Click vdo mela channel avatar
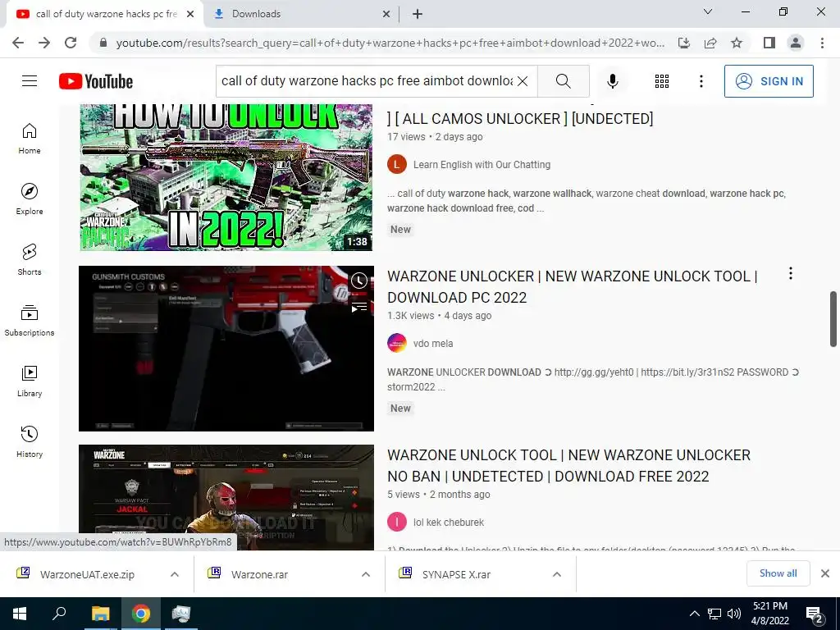Screen dimensions: 840x630 (396, 343)
